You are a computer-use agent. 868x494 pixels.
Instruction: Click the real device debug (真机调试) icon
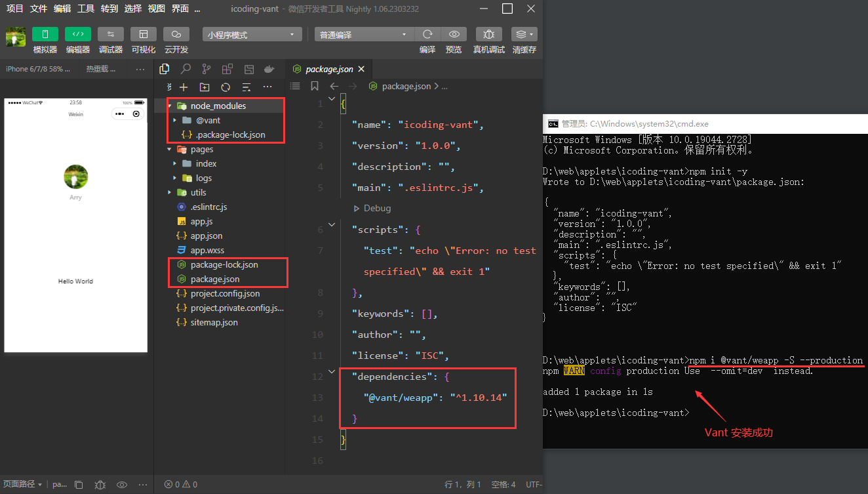(489, 34)
